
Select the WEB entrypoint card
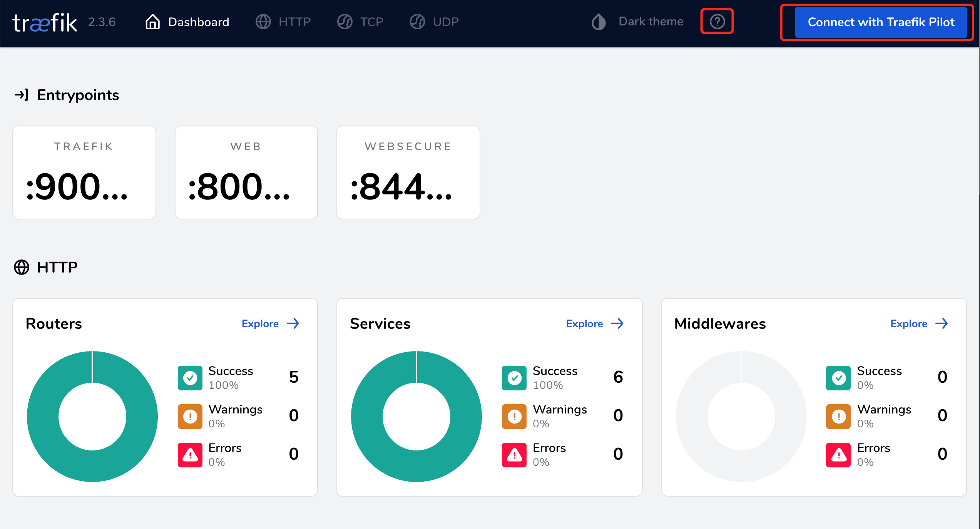click(246, 172)
